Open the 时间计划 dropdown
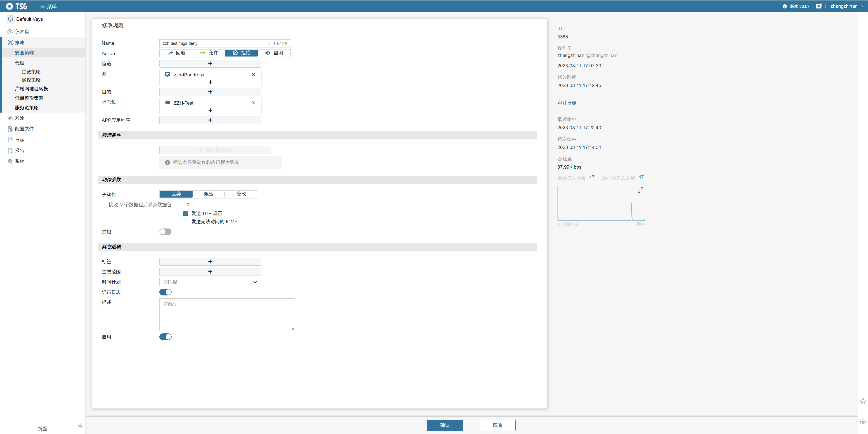The height and width of the screenshot is (434, 868). 210,282
